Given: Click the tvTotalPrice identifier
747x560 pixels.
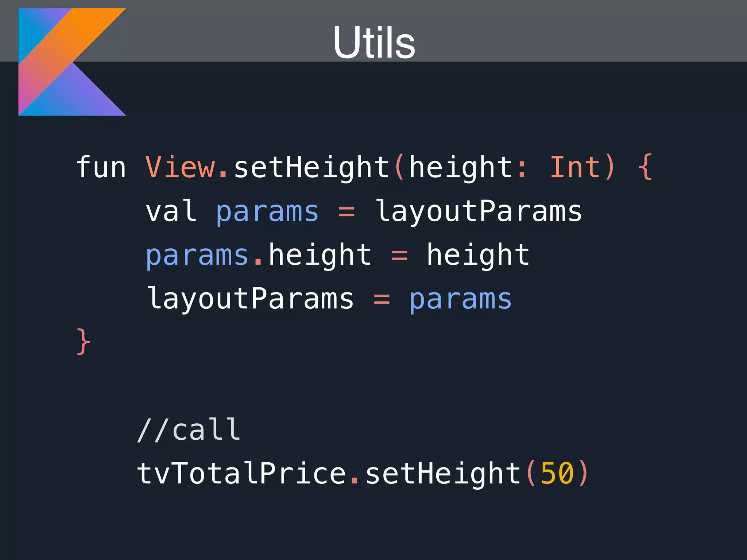Looking at the screenshot, I should [x=241, y=473].
